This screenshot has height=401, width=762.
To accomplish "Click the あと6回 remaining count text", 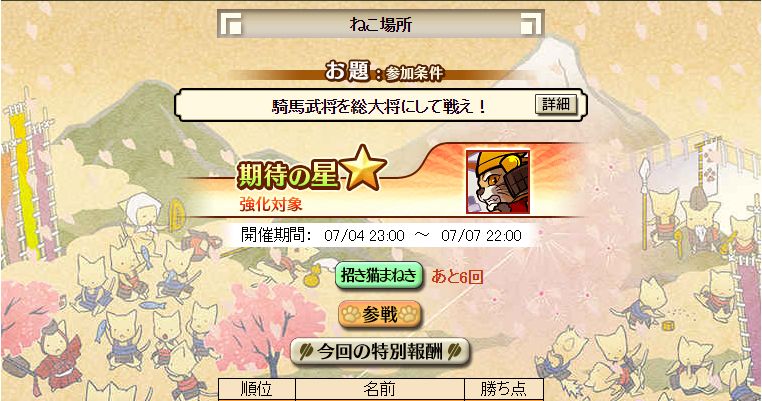I will 457,277.
